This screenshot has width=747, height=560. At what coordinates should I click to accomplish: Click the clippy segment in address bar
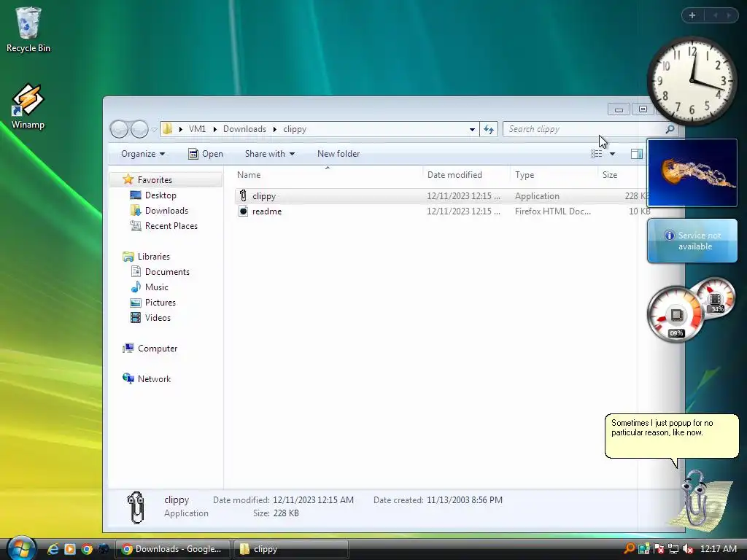coord(295,129)
